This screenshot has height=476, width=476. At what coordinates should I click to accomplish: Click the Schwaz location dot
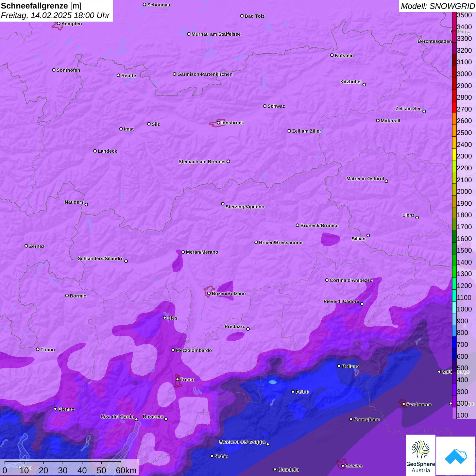(265, 106)
